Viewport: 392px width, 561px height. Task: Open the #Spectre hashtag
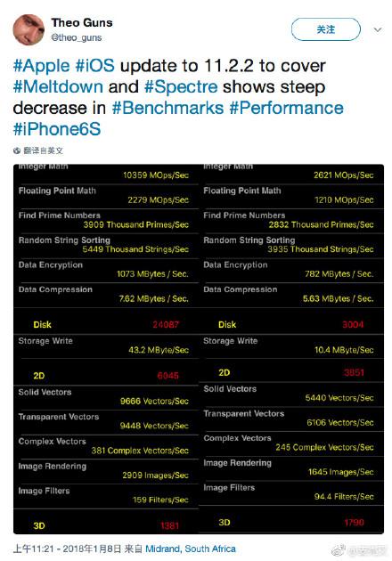pos(181,87)
